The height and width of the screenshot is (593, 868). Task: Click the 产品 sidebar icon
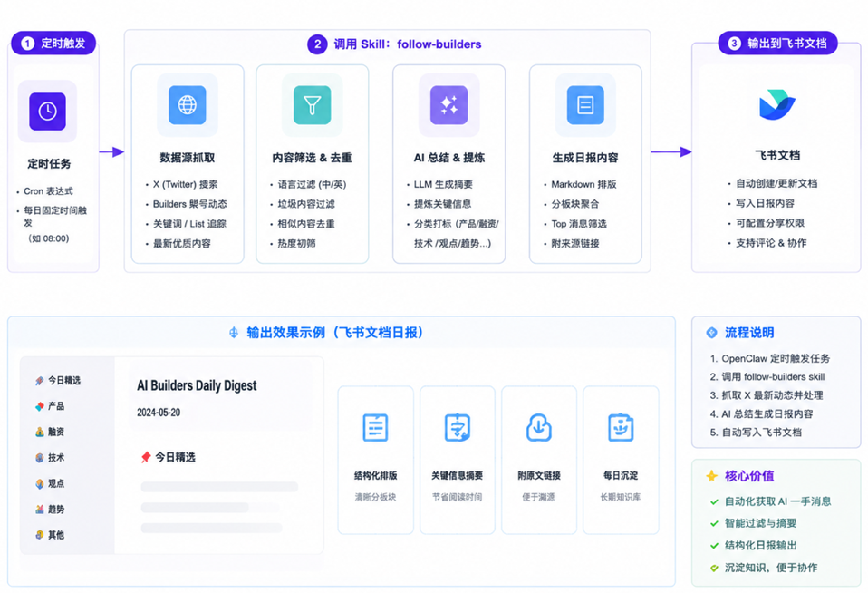coord(39,406)
